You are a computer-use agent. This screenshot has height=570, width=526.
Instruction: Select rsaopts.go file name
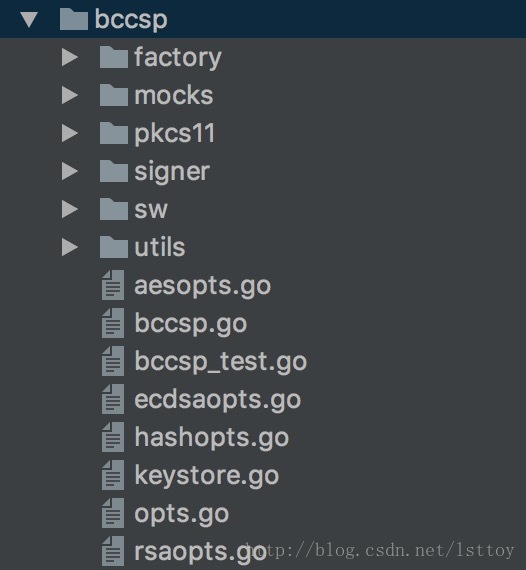pyautogui.click(x=200, y=551)
